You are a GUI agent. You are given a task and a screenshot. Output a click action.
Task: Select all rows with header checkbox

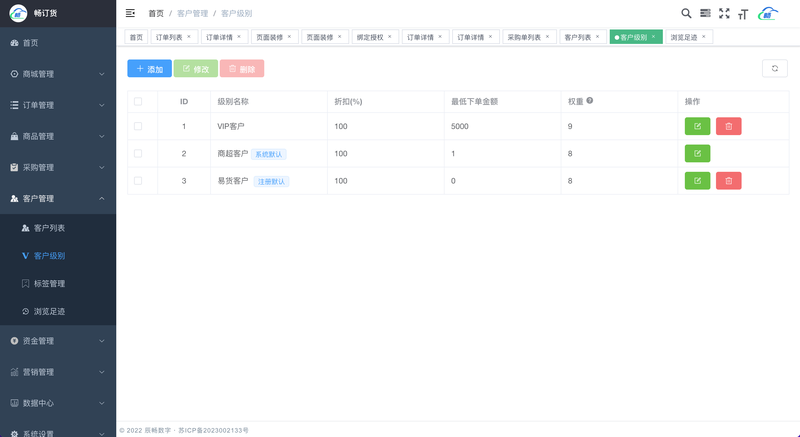[138, 101]
